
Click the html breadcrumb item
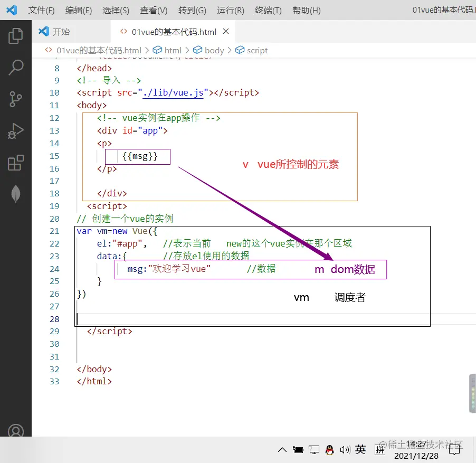(167, 50)
